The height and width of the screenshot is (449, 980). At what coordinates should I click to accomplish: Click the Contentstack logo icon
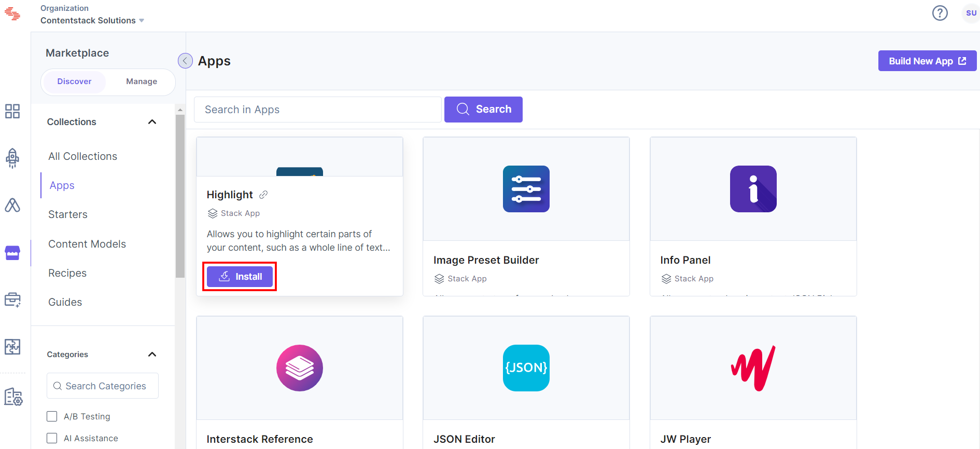(12, 14)
